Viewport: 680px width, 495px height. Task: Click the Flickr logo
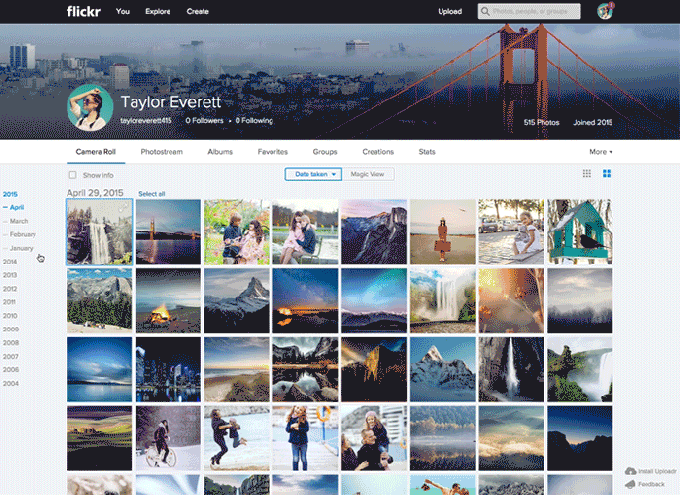[84, 11]
